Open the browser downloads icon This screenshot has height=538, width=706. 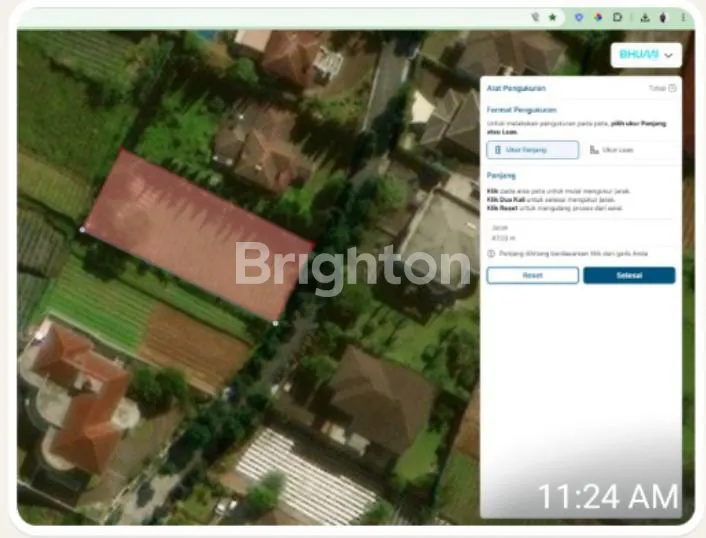645,17
